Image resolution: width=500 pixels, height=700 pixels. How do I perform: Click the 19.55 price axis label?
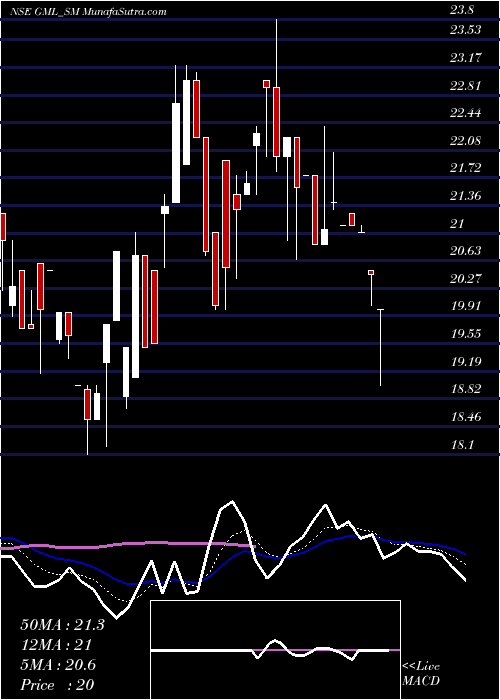click(x=467, y=333)
